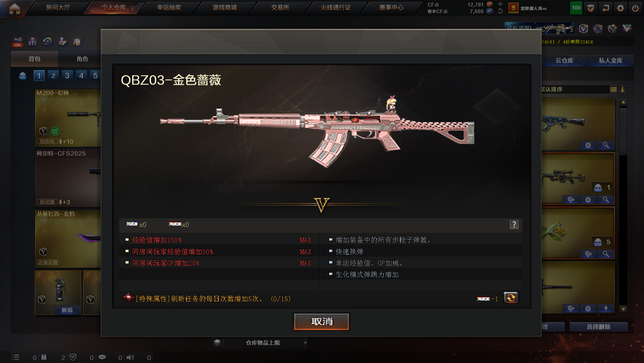Click the 解除 button on grenade item
The width and height of the screenshot is (644, 363).
tap(67, 310)
